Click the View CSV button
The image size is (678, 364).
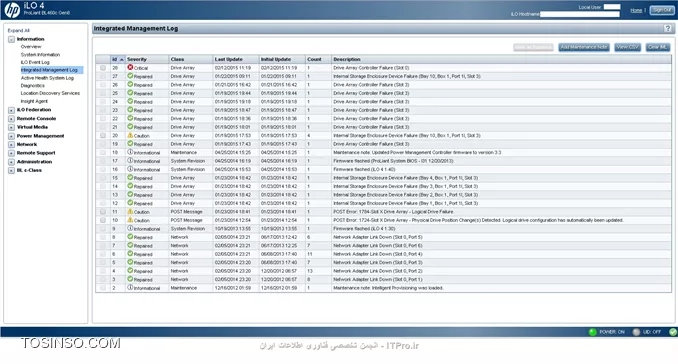click(x=627, y=47)
